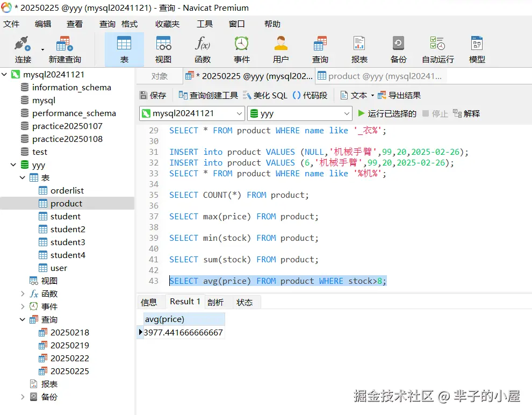
Task: Select the Result 1 tab
Action: tap(185, 302)
